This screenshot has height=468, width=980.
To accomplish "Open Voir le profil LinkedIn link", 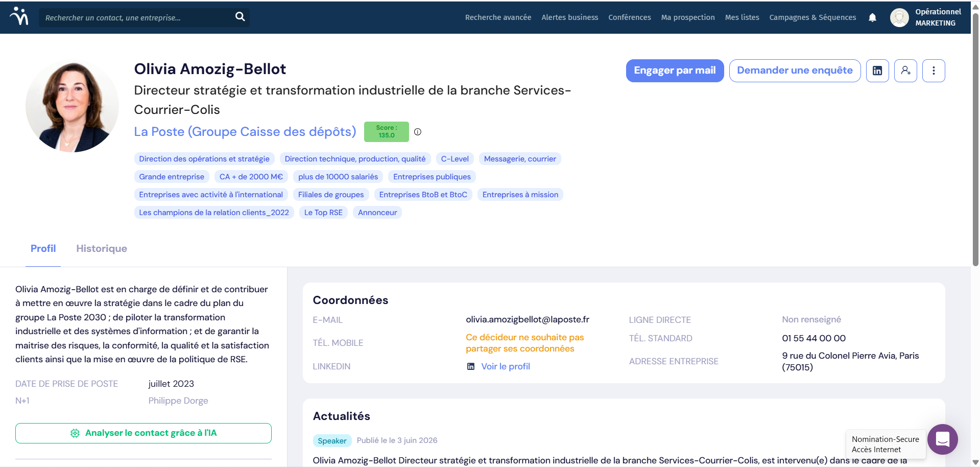I will [506, 366].
